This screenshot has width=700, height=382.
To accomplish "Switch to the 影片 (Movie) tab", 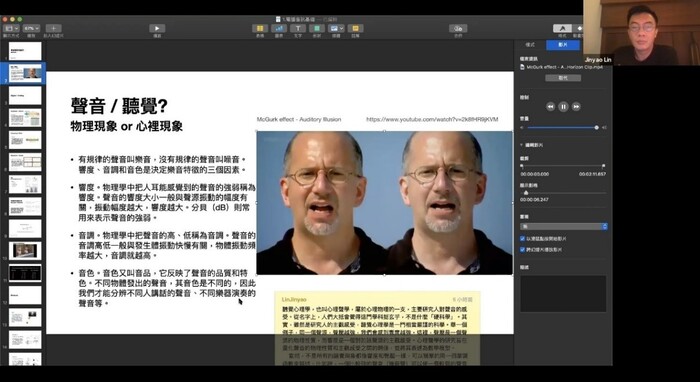I will click(563, 45).
